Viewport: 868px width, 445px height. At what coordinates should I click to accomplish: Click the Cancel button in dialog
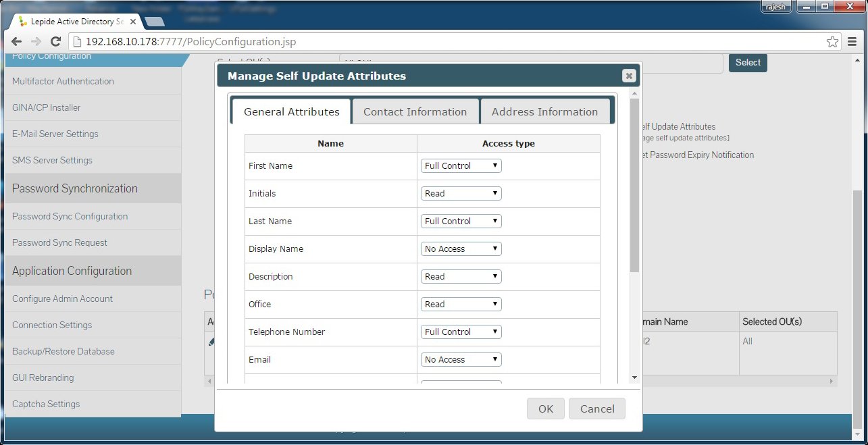click(x=596, y=409)
